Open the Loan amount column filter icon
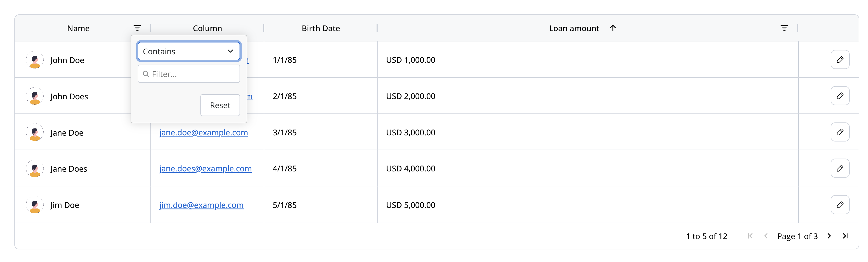 pyautogui.click(x=784, y=28)
